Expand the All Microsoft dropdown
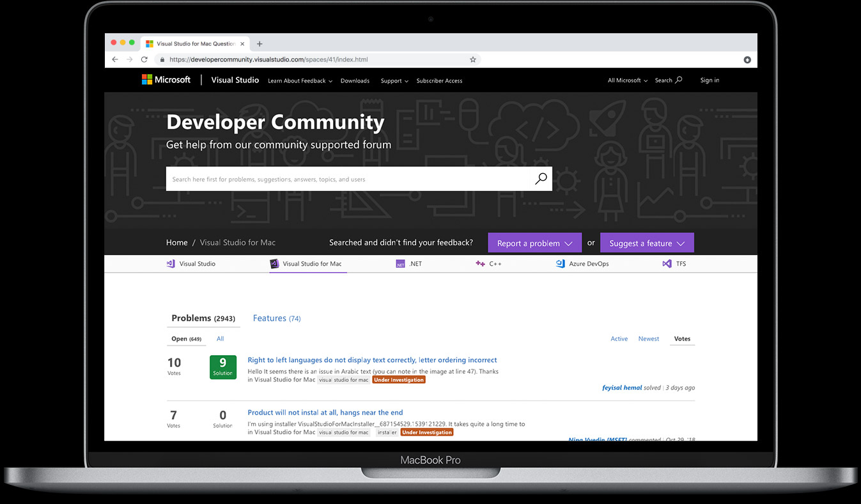This screenshot has width=861, height=504. coord(628,80)
